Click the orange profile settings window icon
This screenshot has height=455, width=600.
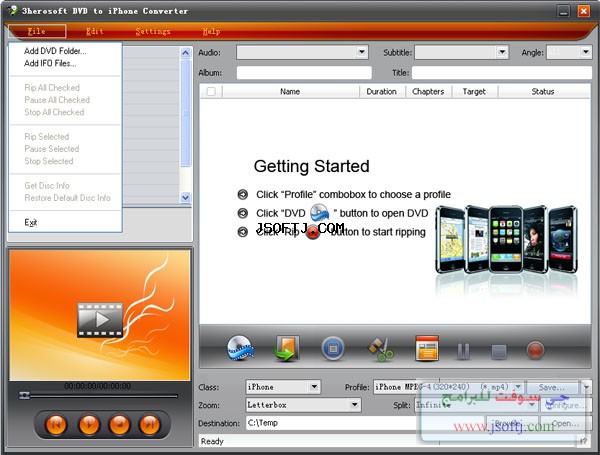pos(427,348)
